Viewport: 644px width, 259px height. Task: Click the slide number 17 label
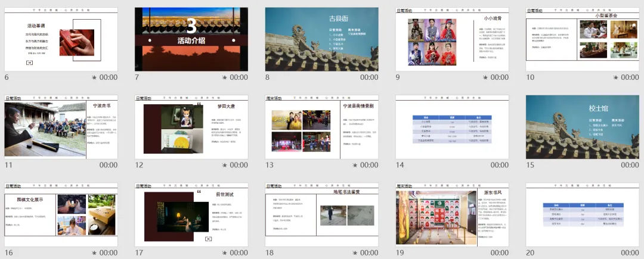click(x=139, y=253)
